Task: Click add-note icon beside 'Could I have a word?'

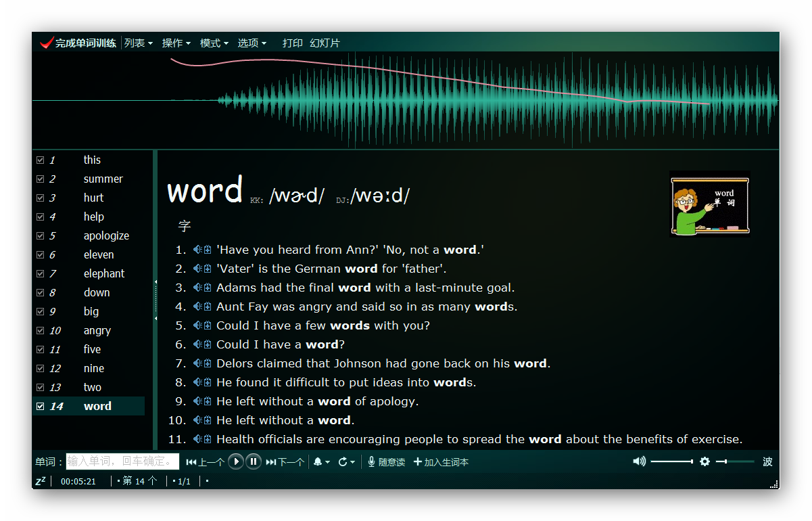Action: pos(207,344)
